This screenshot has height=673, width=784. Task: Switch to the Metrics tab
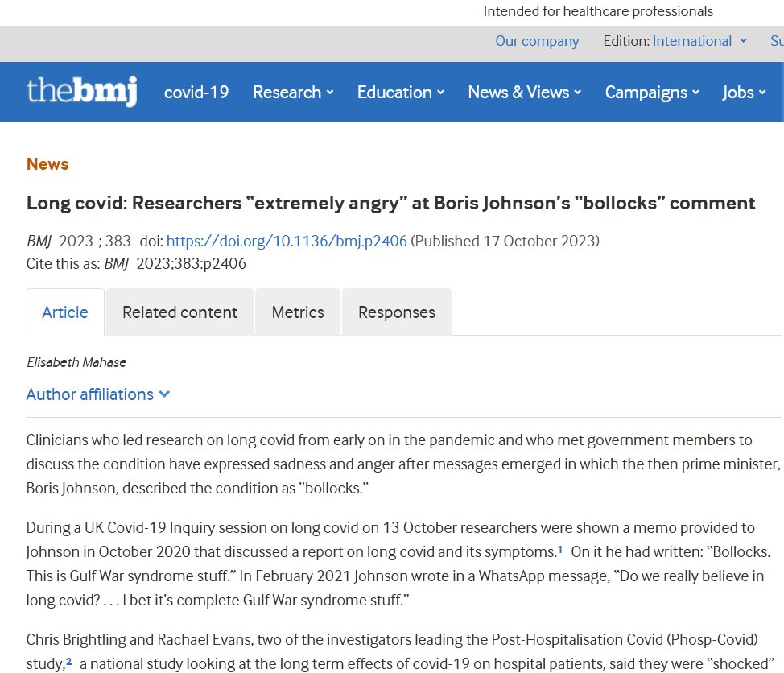tap(298, 312)
